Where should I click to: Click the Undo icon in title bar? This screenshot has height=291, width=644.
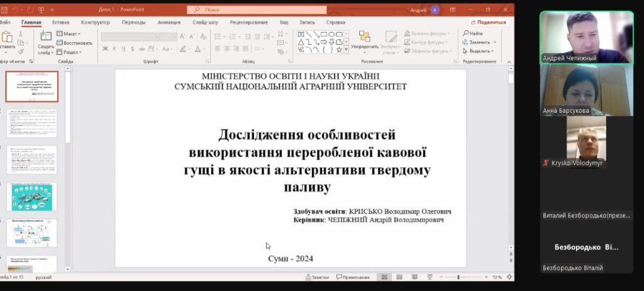[x=15, y=9]
